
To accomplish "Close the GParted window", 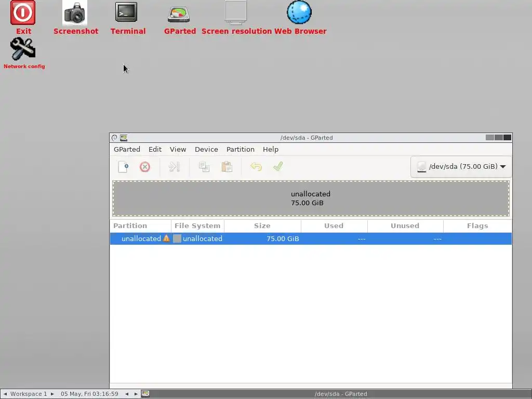I will (507, 137).
